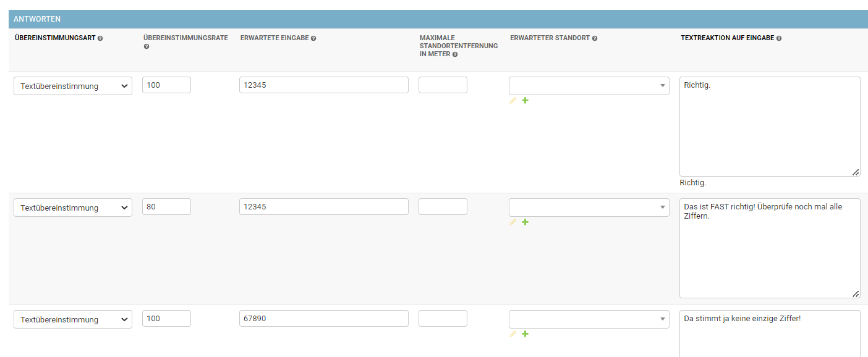
Task: Click help icon under Übereinstimmungsrate header
Action: coord(146,46)
